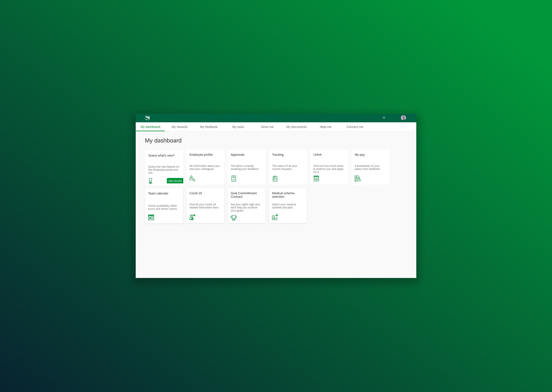Open the chat message icon in the top bar
Viewport: 552px width, 392px height.
(384, 118)
